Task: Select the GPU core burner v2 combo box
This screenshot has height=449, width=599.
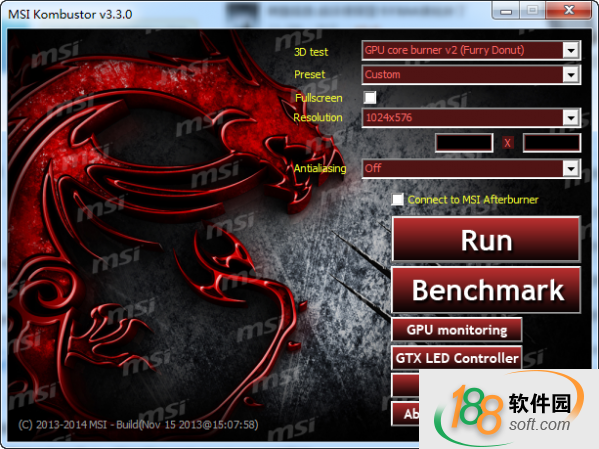Action: pyautogui.click(x=471, y=50)
